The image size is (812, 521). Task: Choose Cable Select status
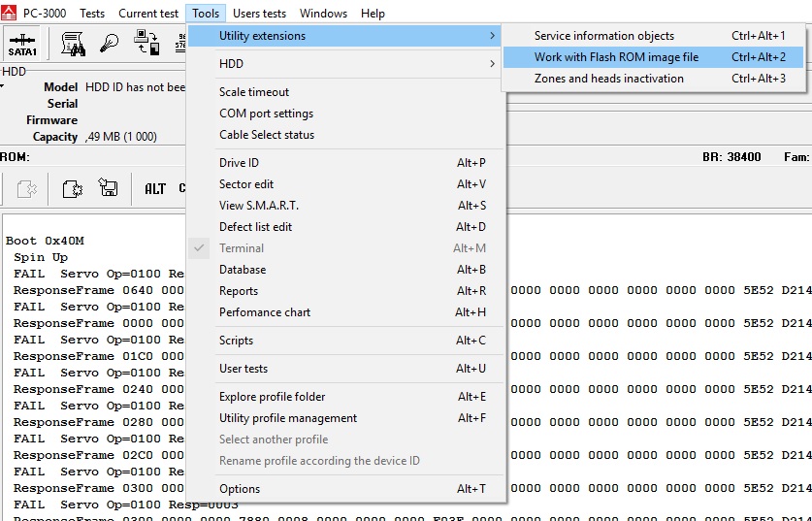[346, 134]
